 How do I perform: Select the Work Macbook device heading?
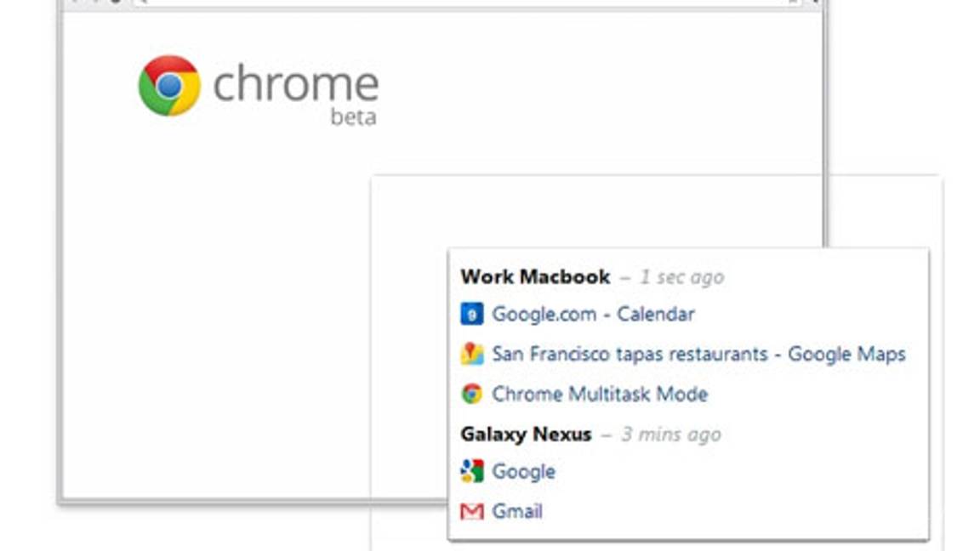[x=535, y=277]
